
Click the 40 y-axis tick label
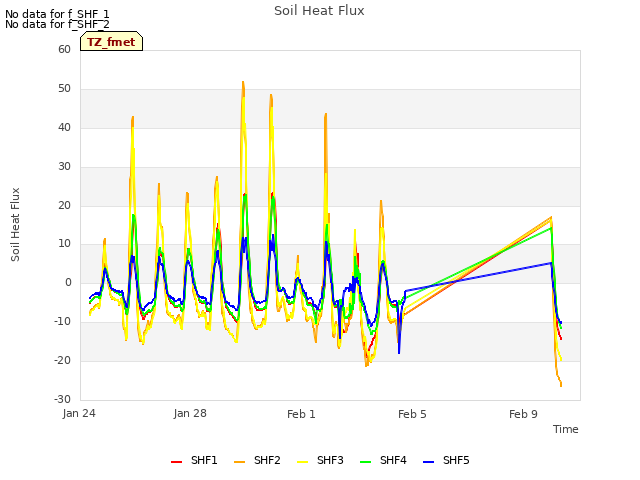(64, 127)
